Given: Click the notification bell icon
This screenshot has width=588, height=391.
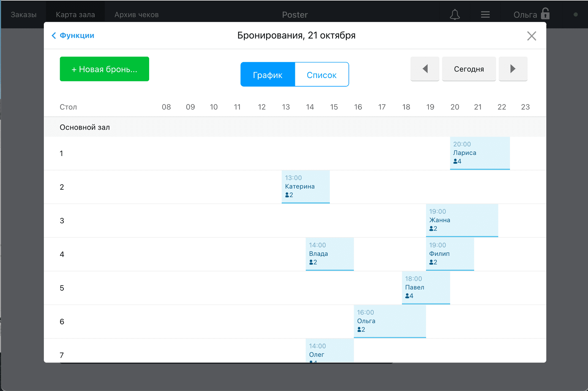Looking at the screenshot, I should point(455,14).
